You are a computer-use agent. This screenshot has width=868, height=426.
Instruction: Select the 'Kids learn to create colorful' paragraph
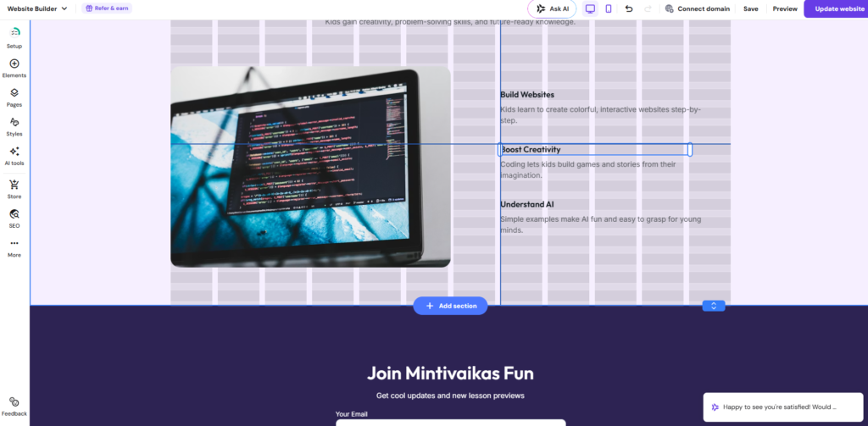tap(601, 115)
